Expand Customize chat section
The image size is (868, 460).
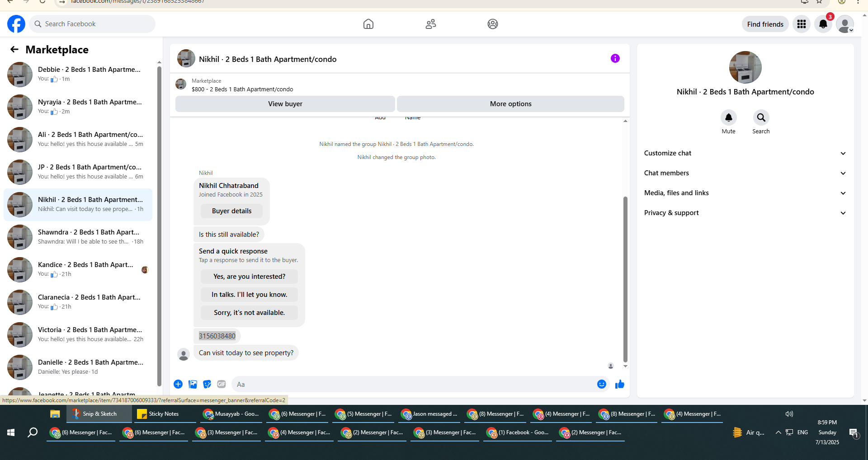[x=745, y=153]
